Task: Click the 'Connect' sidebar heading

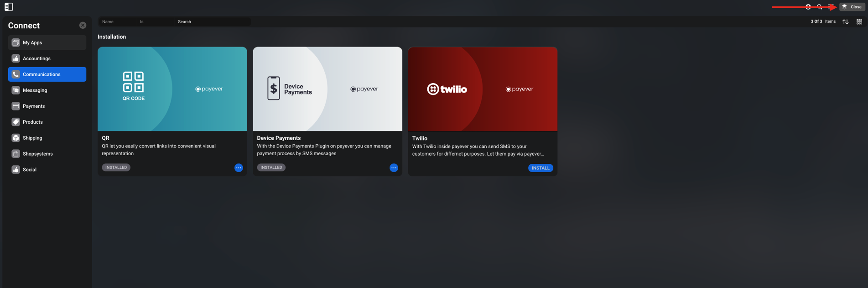Action: (24, 26)
